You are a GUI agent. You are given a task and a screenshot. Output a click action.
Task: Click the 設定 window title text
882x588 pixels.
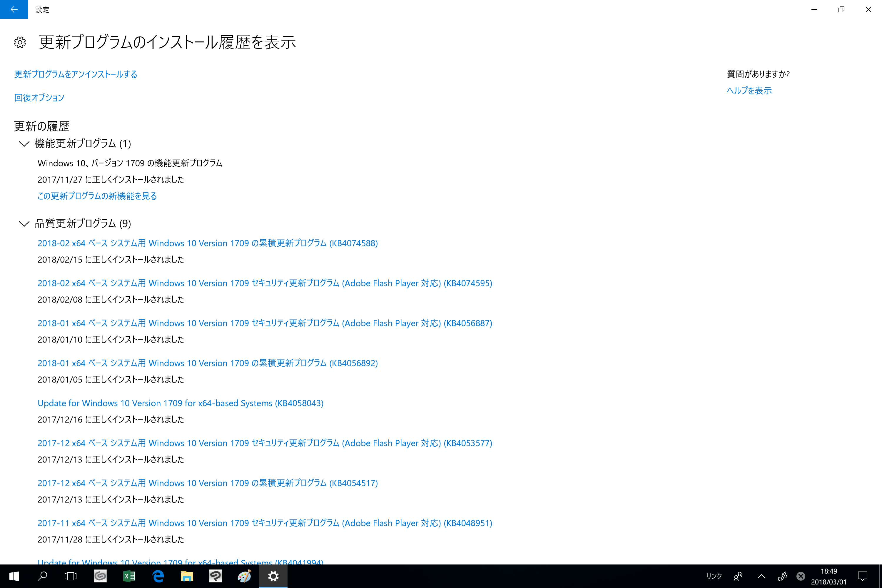point(42,10)
